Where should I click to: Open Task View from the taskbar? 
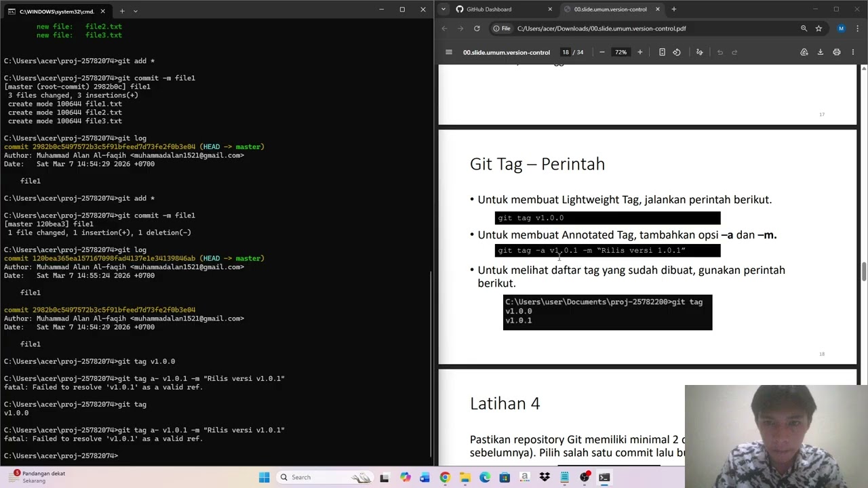(x=384, y=477)
